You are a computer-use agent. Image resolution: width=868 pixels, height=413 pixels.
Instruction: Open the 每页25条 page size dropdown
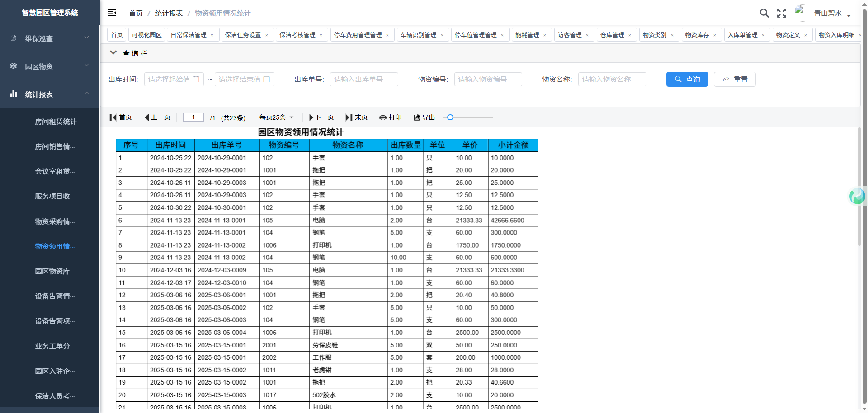point(276,117)
